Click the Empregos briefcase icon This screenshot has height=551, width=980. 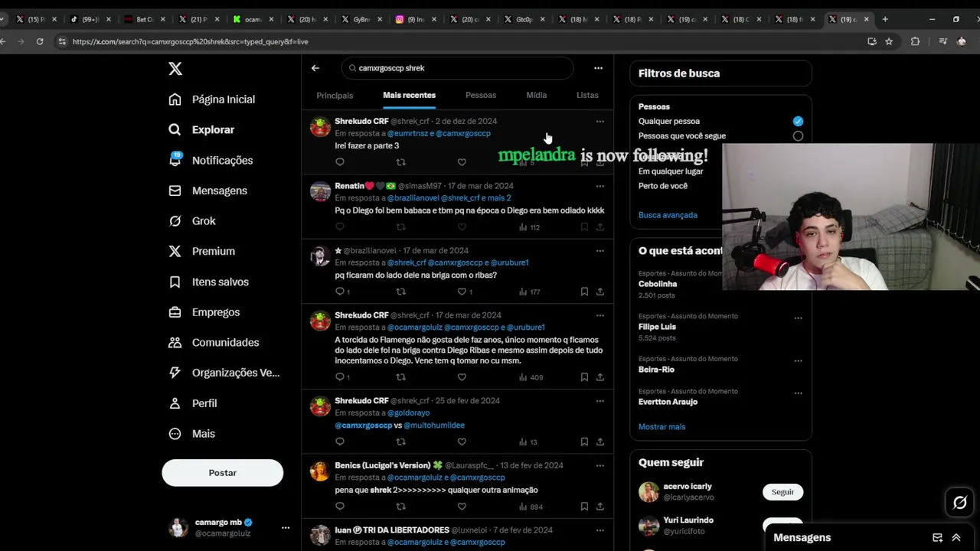point(175,312)
